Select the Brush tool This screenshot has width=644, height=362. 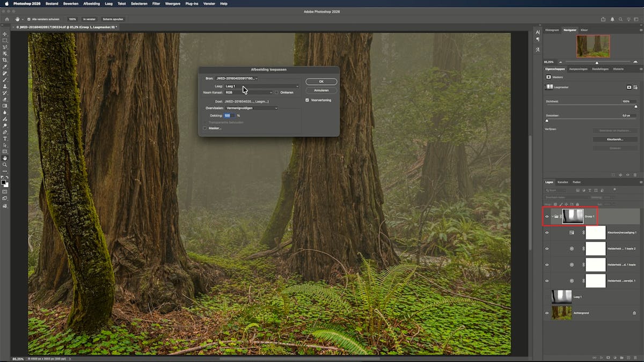coord(5,80)
